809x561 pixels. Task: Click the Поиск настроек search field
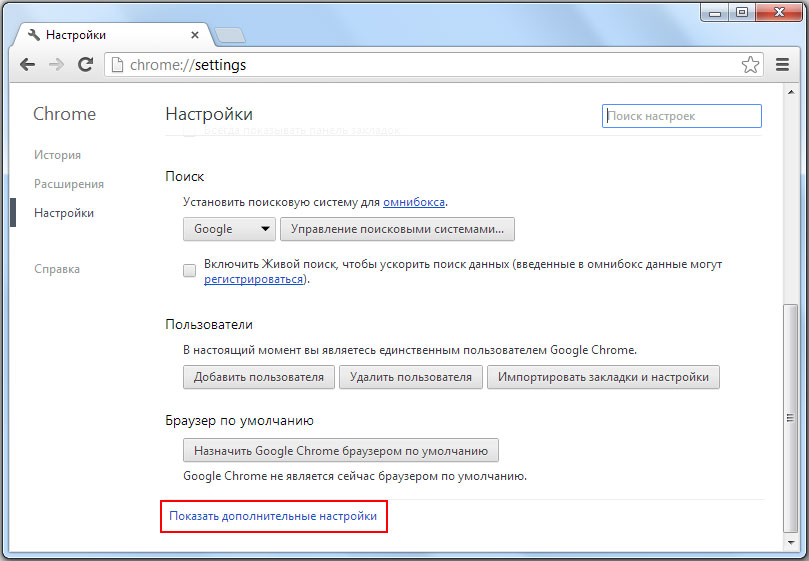click(x=682, y=116)
